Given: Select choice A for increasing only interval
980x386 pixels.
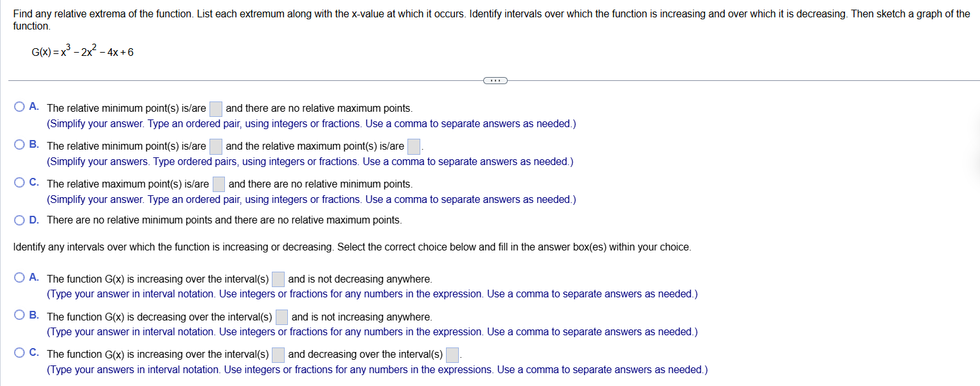Looking at the screenshot, I should pyautogui.click(x=19, y=276).
